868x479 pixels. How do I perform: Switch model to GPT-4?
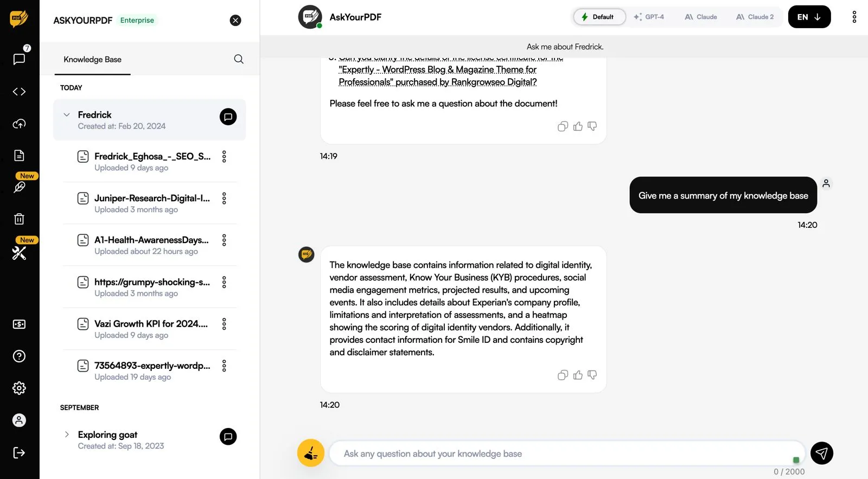(x=649, y=17)
